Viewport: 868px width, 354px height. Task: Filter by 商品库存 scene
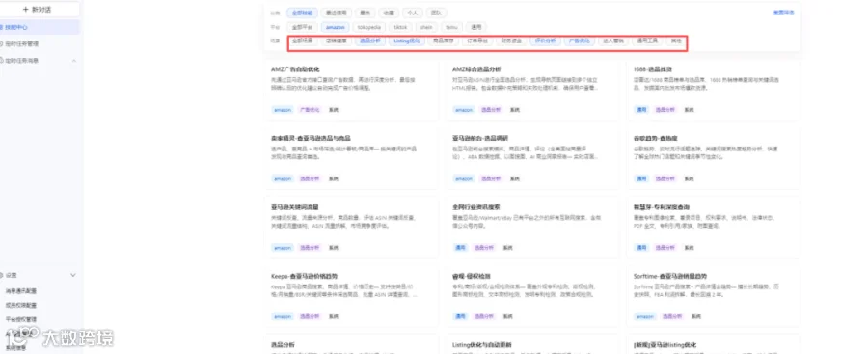click(443, 41)
